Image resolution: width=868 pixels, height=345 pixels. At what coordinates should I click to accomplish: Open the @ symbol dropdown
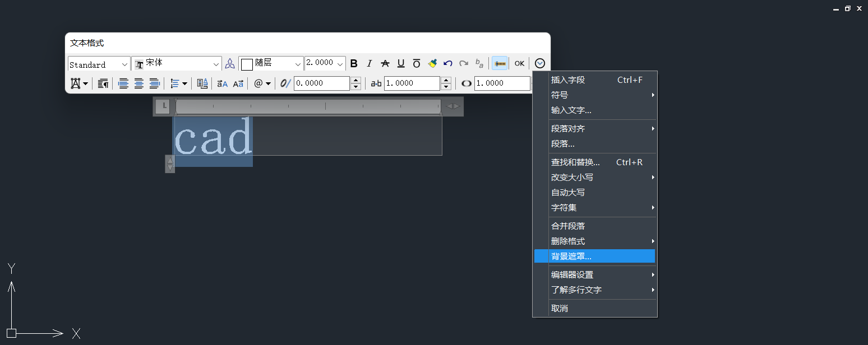tap(262, 83)
